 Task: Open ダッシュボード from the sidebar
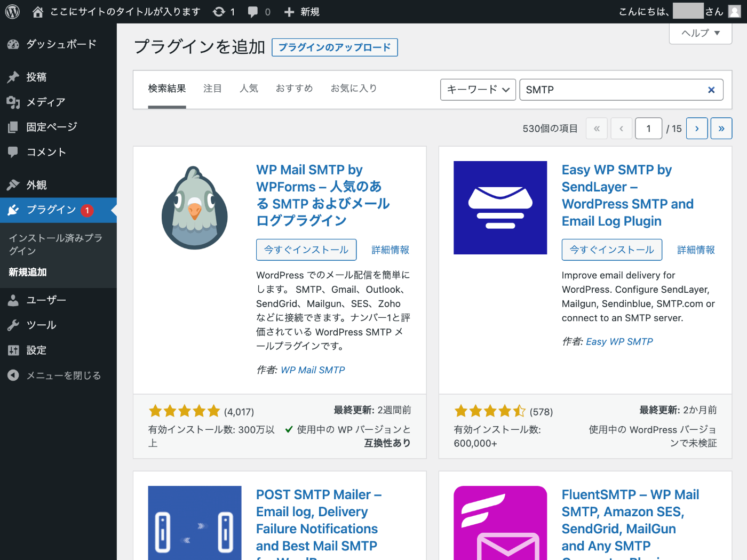[x=58, y=44]
